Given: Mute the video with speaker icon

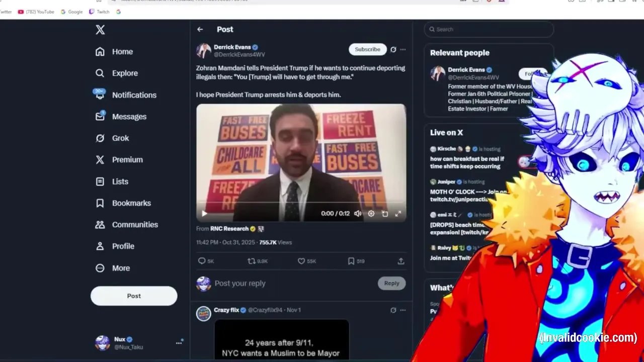Looking at the screenshot, I should click(358, 214).
